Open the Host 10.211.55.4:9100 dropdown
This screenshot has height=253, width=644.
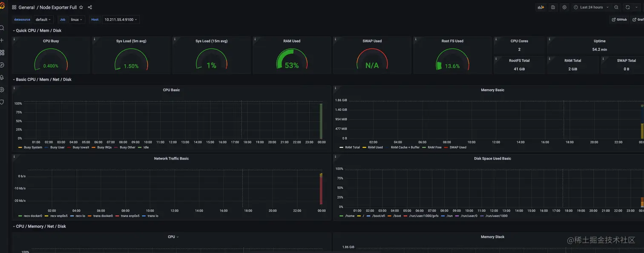[x=121, y=20]
